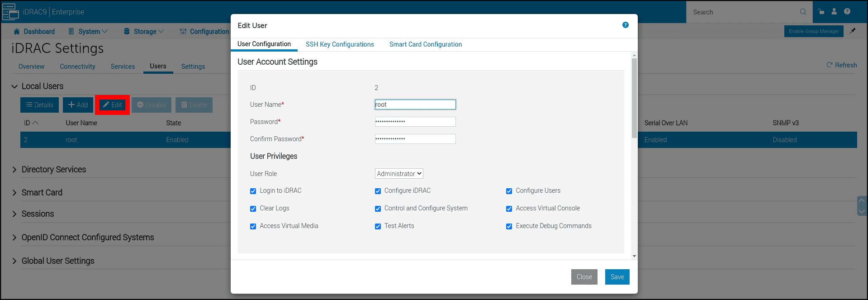Open the Services tab
The image size is (868, 300).
pyautogui.click(x=123, y=67)
